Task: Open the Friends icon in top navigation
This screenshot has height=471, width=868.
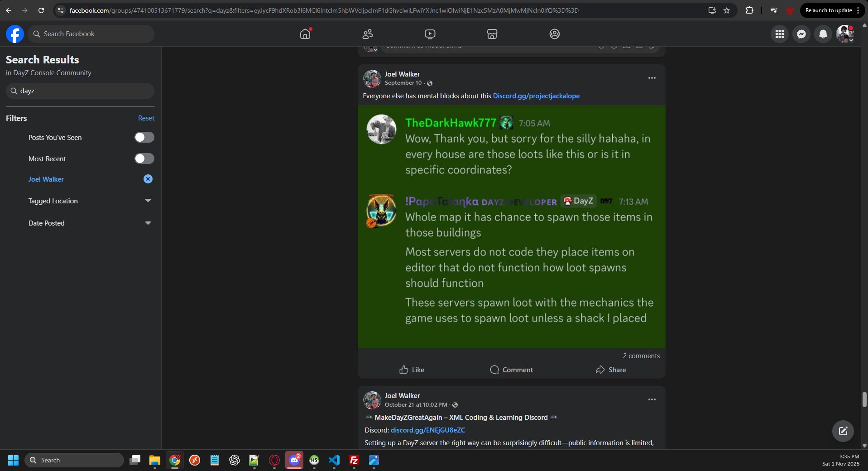Action: 368,34
